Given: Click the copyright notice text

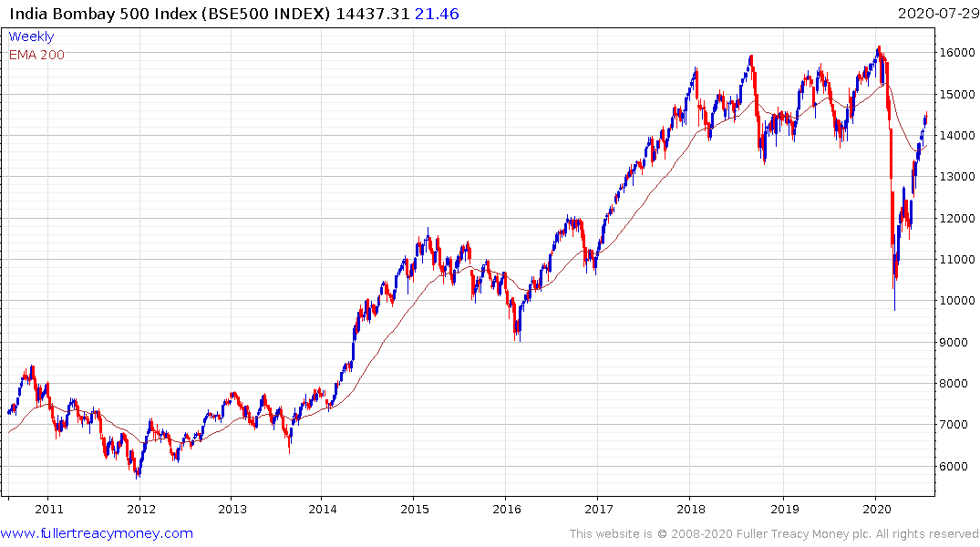Looking at the screenshot, I should (x=774, y=534).
